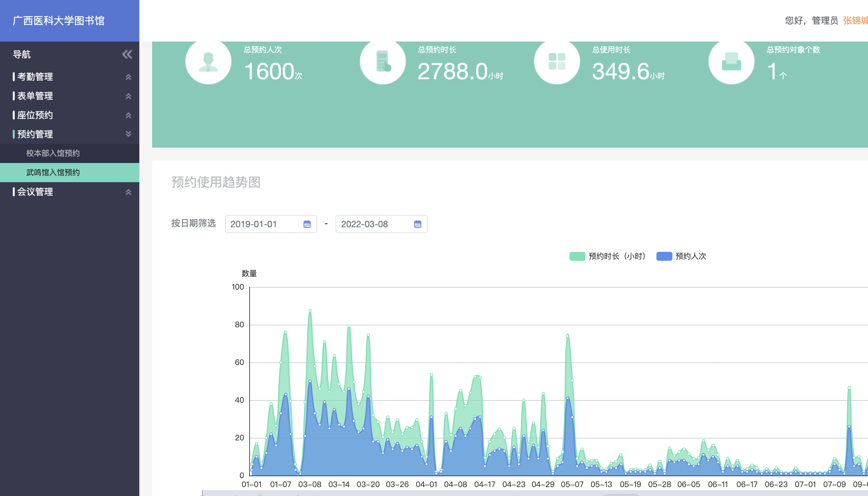The height and width of the screenshot is (496, 868).
Task: Open 校本部入馆预约 submenu item
Action: click(x=53, y=153)
